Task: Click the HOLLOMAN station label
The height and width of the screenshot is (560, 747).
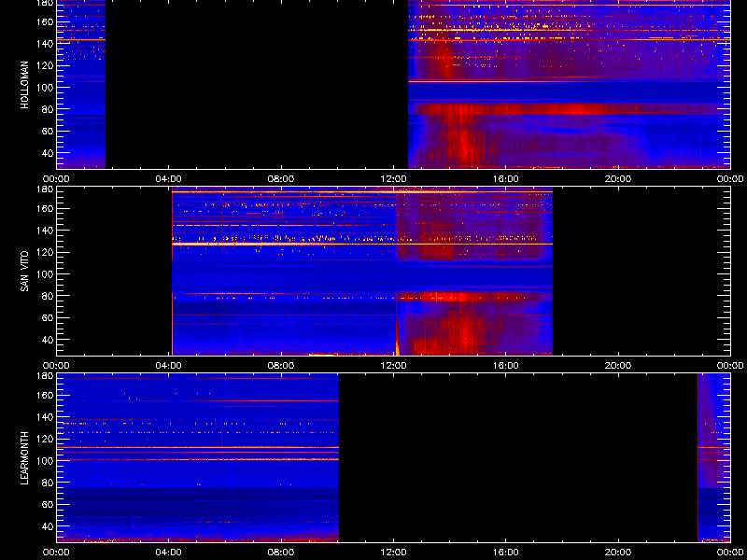Action: tap(25, 85)
